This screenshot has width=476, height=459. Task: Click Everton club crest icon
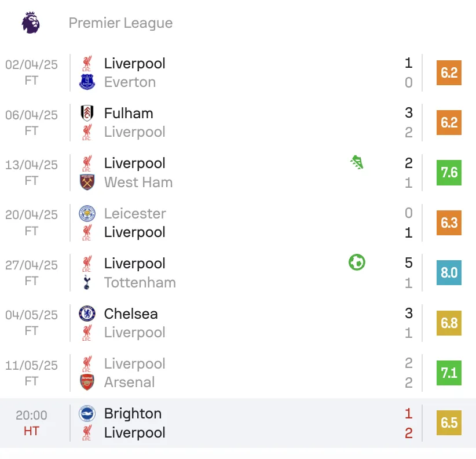87,82
